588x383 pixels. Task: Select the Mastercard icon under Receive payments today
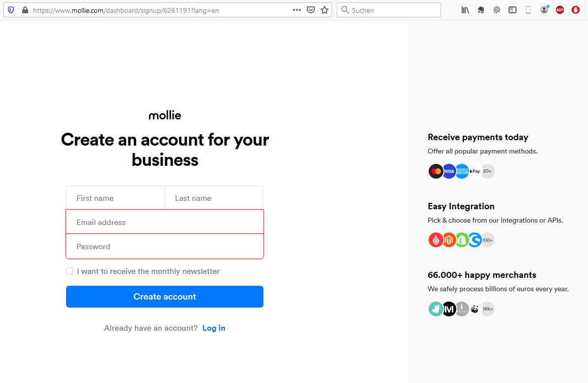point(436,171)
